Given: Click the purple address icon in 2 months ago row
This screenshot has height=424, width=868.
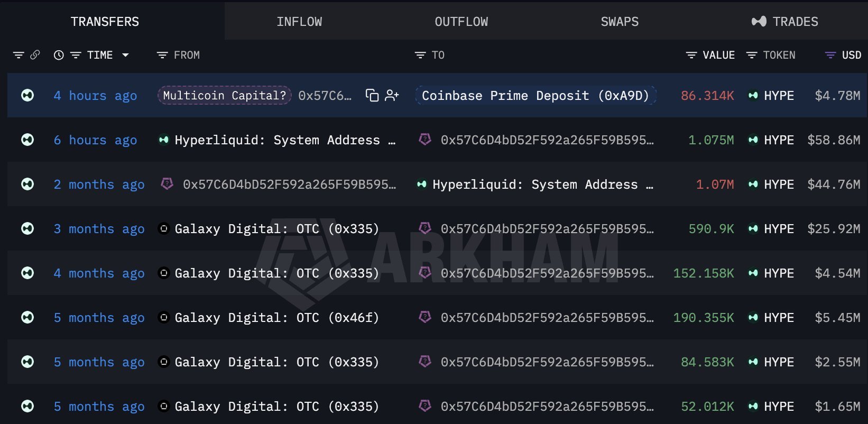Looking at the screenshot, I should [x=167, y=183].
